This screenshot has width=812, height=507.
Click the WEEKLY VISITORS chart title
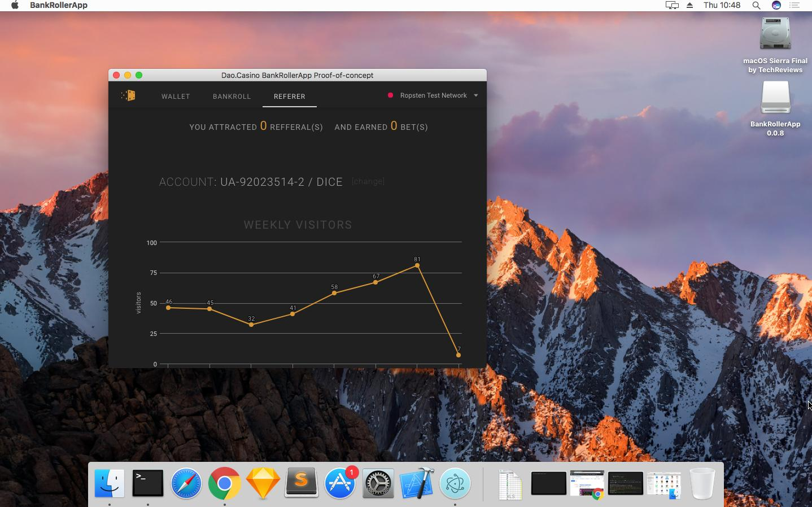298,225
